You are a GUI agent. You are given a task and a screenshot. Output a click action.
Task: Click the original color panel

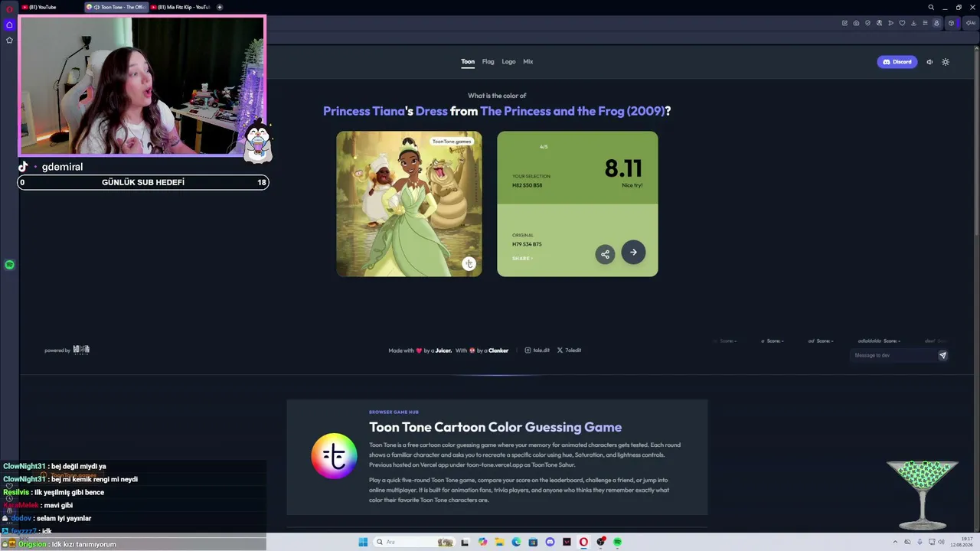577,240
